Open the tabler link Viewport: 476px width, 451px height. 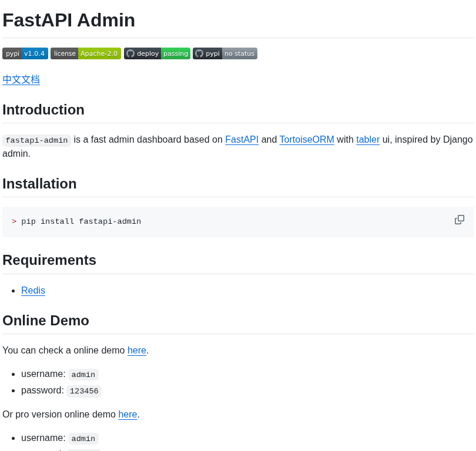tap(368, 140)
